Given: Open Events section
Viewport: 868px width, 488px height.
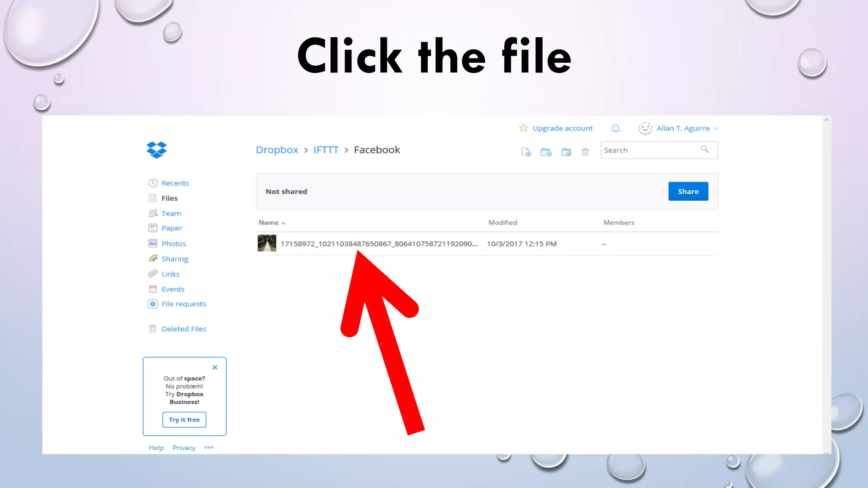Looking at the screenshot, I should 173,289.
